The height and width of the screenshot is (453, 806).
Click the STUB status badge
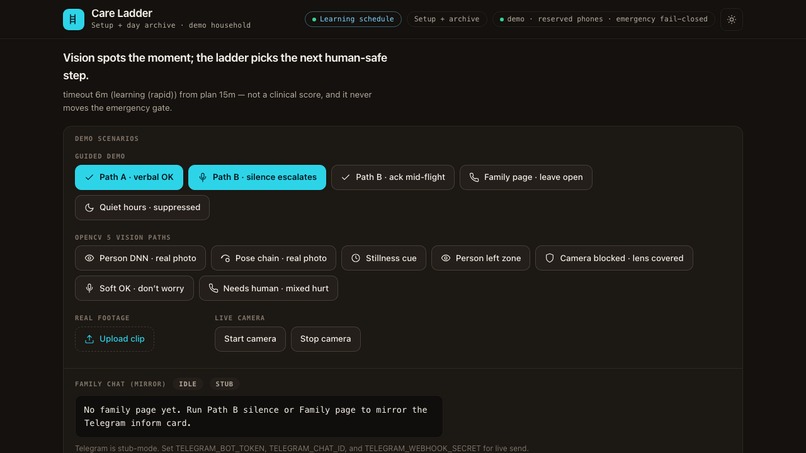pyautogui.click(x=224, y=384)
